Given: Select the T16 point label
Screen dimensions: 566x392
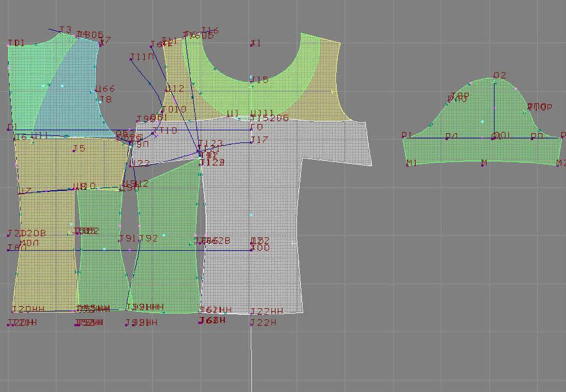Looking at the screenshot, I should tap(210, 31).
